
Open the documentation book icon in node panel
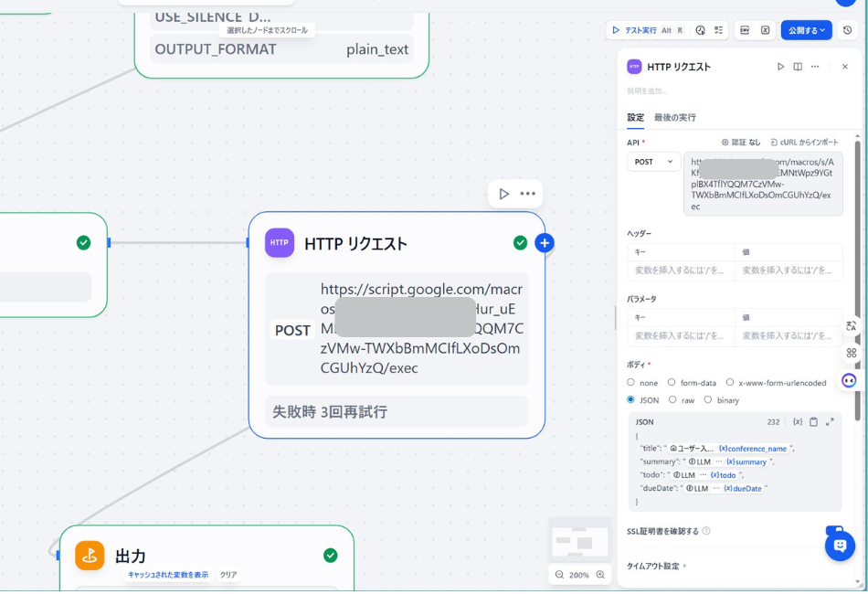797,67
